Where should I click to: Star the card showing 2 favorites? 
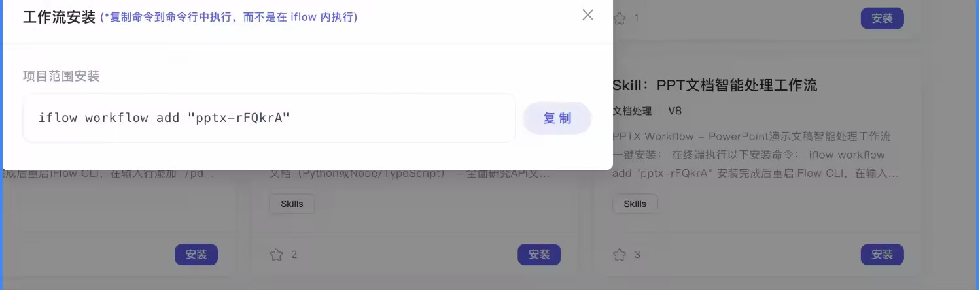pos(276,254)
